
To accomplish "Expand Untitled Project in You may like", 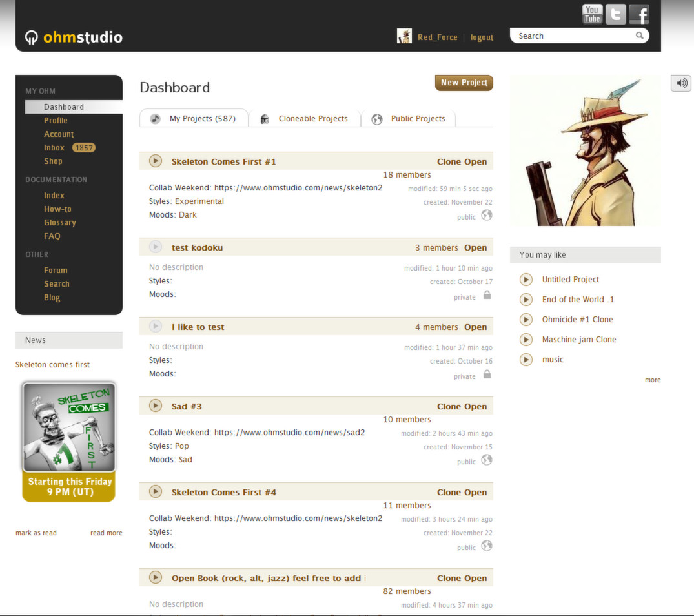I will pyautogui.click(x=526, y=279).
